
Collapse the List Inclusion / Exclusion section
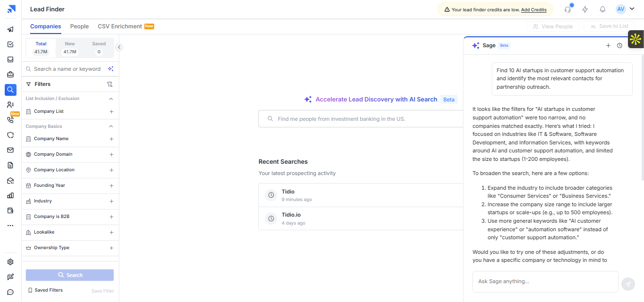pos(111,99)
